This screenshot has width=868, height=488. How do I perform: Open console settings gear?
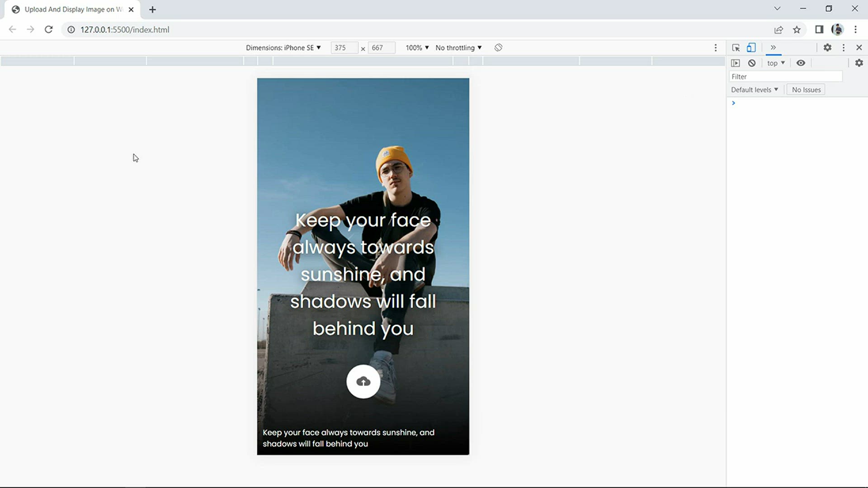point(859,63)
